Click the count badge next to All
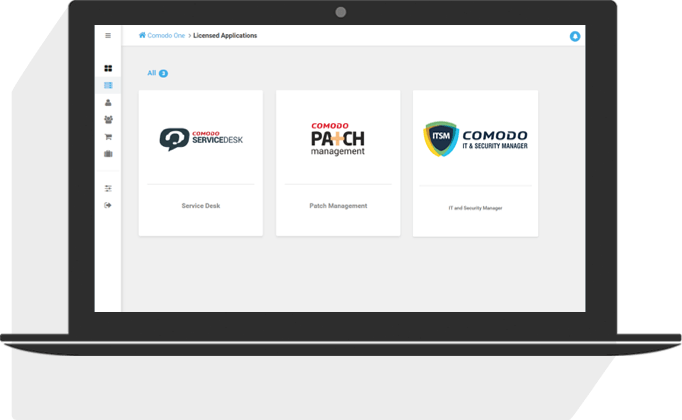This screenshot has height=420, width=682. coord(163,73)
